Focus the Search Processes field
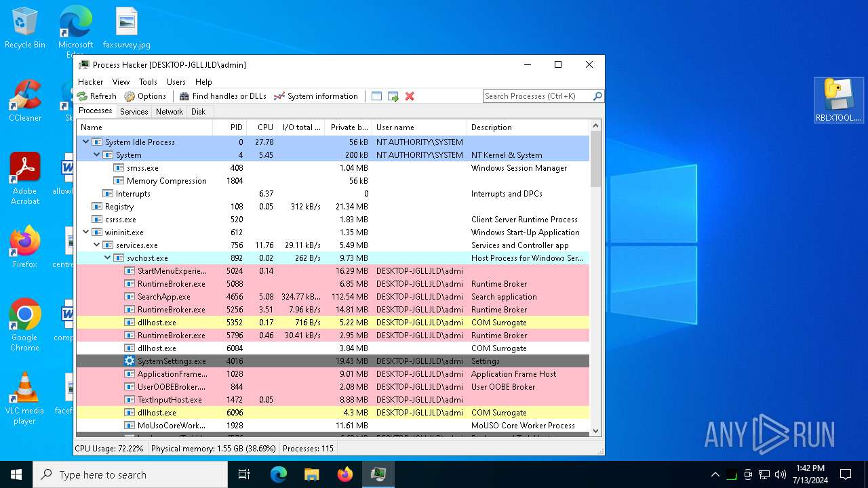868x488 pixels. click(537, 96)
